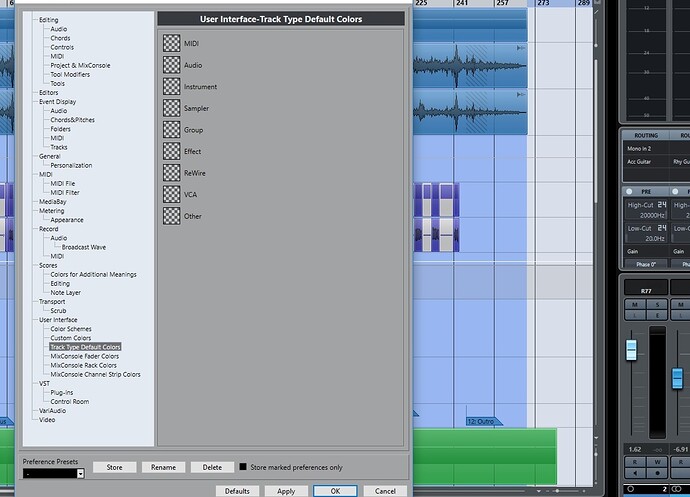The image size is (690, 497).
Task: Pick the Other track color swatch
Action: point(172,216)
